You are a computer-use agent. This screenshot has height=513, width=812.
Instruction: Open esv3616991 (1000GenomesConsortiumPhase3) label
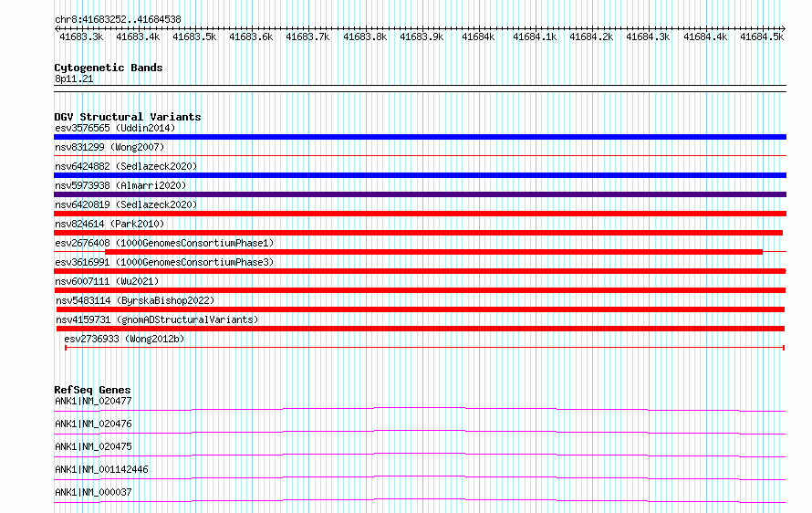pyautogui.click(x=164, y=262)
